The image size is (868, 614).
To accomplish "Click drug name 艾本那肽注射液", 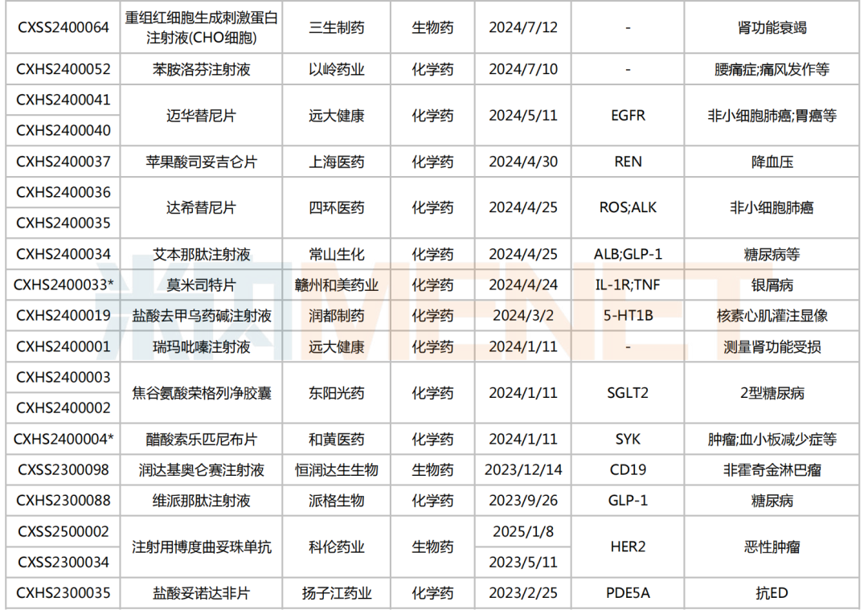I will pyautogui.click(x=201, y=254).
